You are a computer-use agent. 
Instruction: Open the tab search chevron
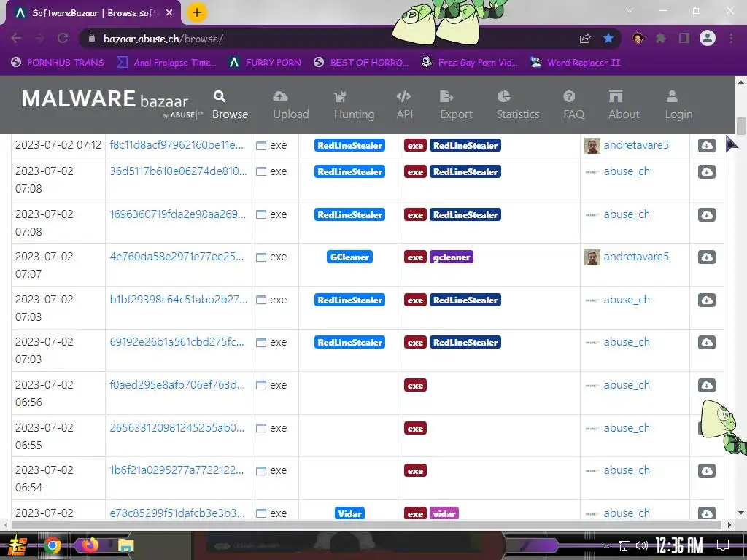(630, 10)
